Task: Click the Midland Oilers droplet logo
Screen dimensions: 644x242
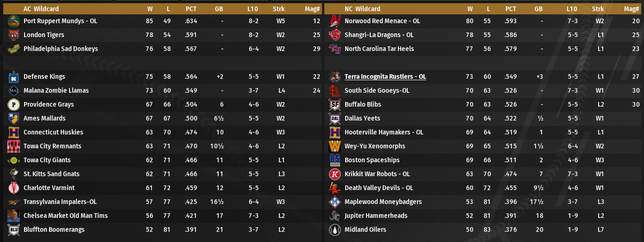Action: point(335,229)
